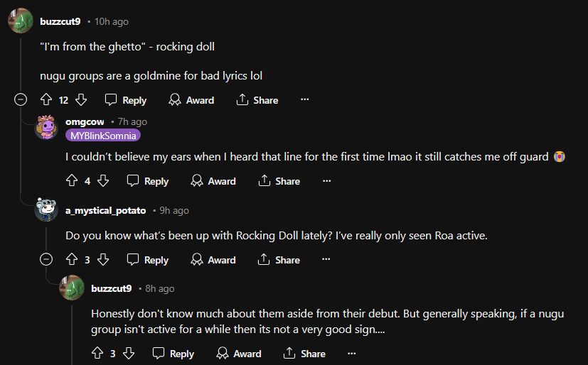Downvote a_mystical_potato's comment
Viewport: 588px width, 365px height.
103,260
